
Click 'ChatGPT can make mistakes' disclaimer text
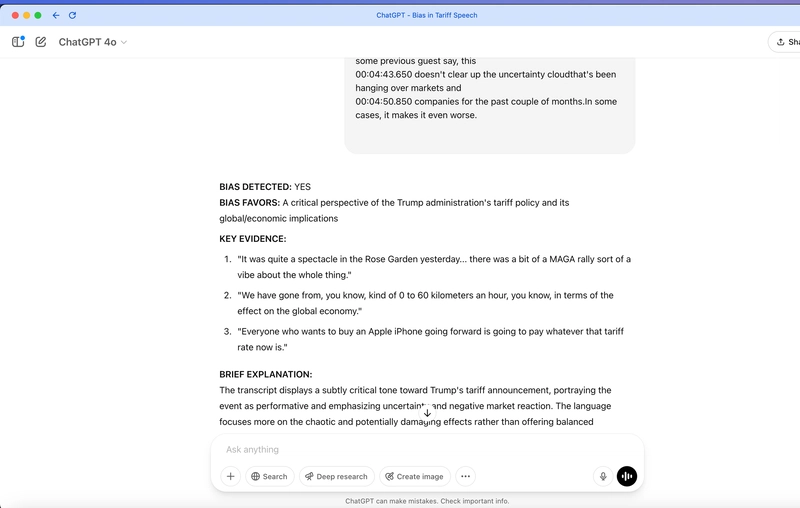[x=427, y=501]
